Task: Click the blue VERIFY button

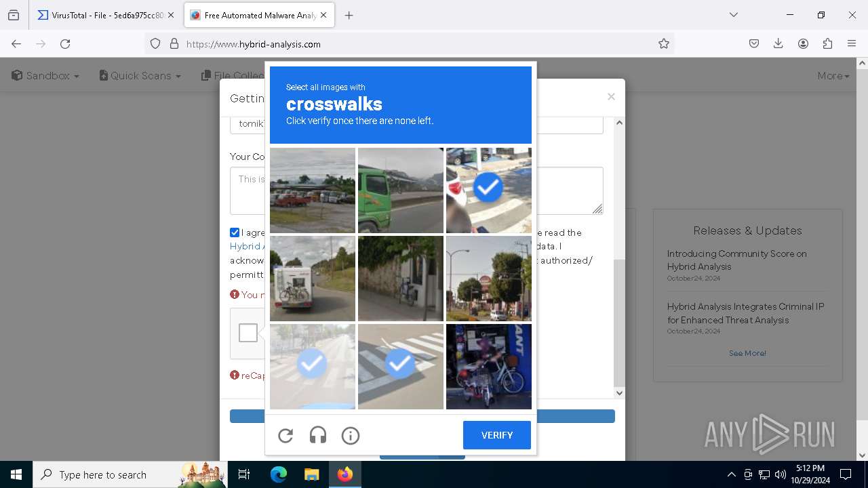Action: (x=497, y=435)
